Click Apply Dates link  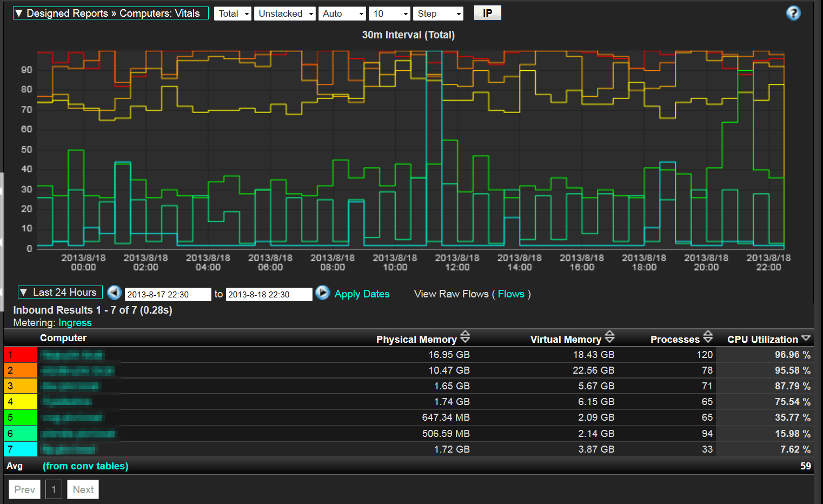tap(362, 294)
